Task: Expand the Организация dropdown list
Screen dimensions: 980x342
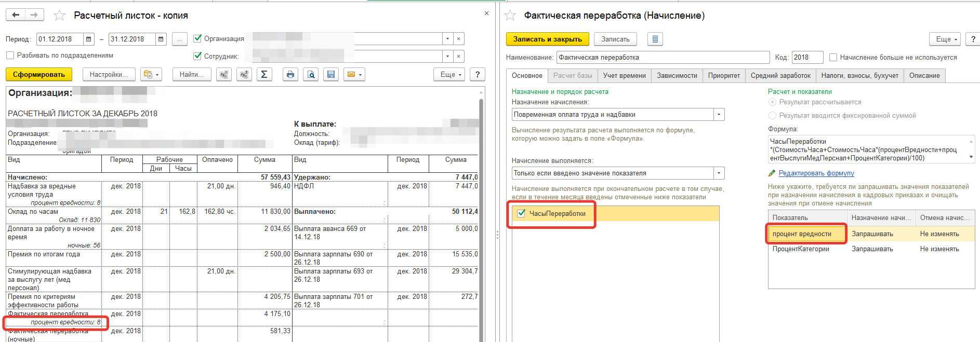Action: pos(447,39)
